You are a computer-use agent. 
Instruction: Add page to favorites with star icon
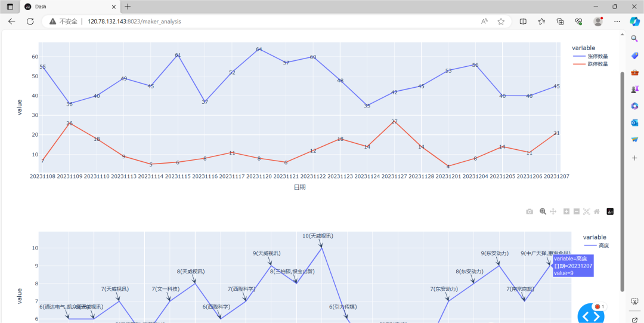(501, 21)
